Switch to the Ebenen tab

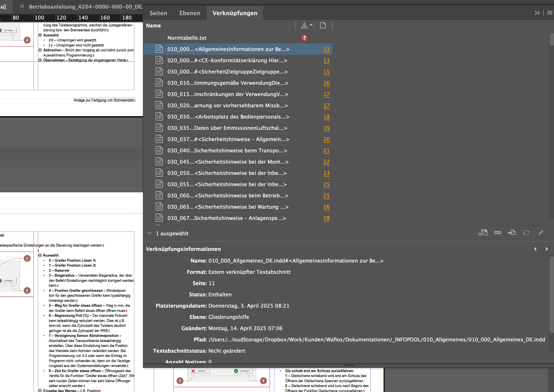point(190,13)
